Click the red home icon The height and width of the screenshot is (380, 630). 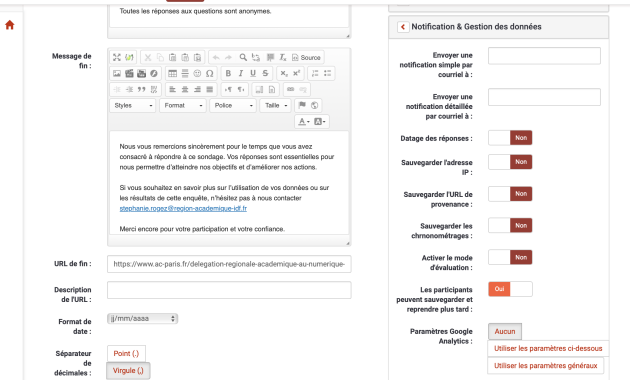tap(10, 25)
